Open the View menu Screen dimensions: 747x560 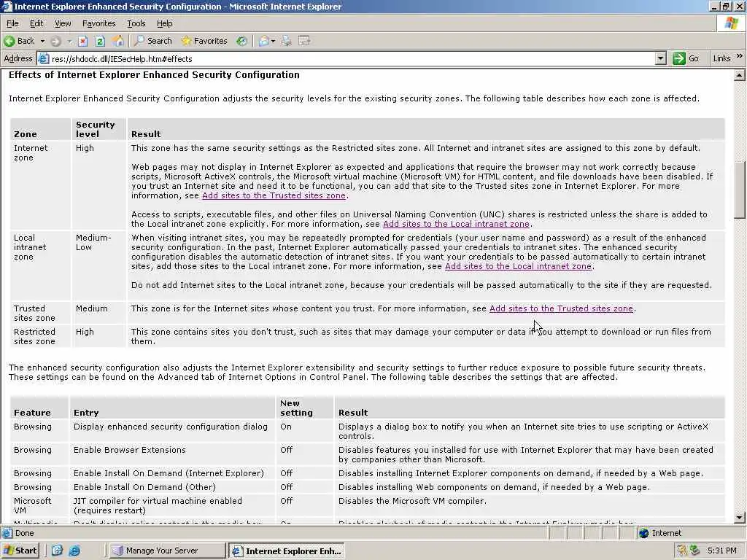(63, 23)
